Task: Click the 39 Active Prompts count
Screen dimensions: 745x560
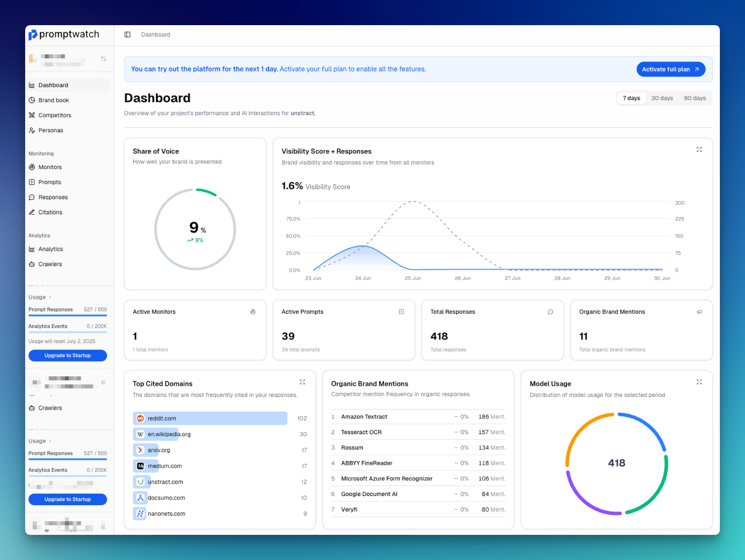Action: [288, 336]
